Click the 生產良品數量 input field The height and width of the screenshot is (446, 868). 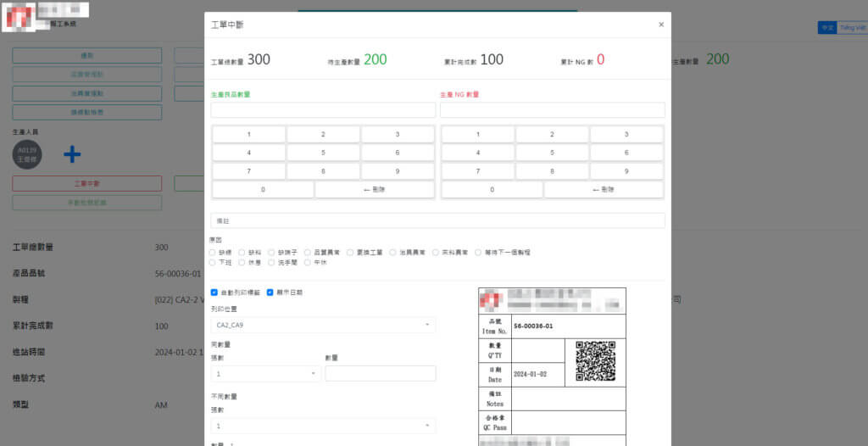323,110
